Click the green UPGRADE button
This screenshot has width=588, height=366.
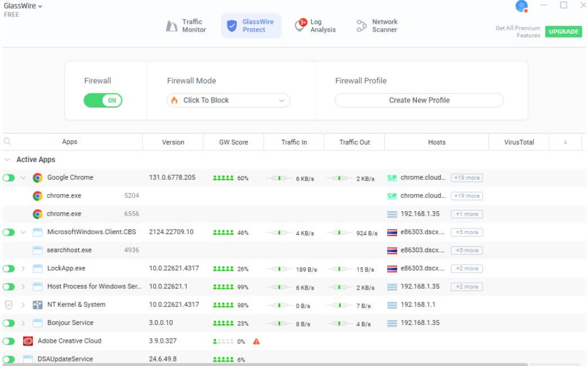pos(563,32)
